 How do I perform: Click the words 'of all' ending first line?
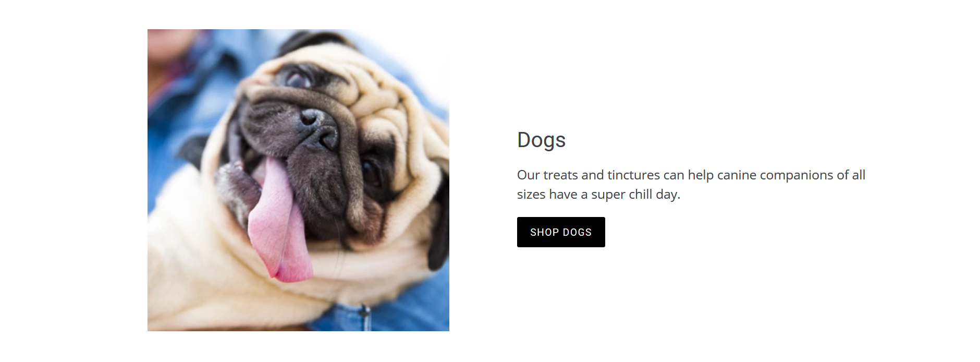851,175
